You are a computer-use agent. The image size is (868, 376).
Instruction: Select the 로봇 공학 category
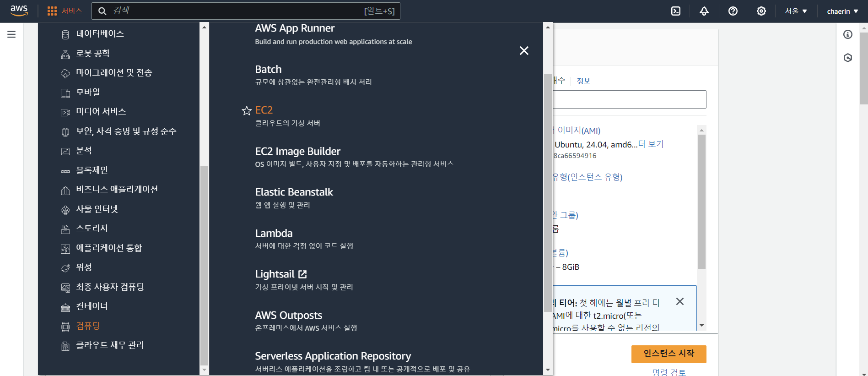pos(93,54)
